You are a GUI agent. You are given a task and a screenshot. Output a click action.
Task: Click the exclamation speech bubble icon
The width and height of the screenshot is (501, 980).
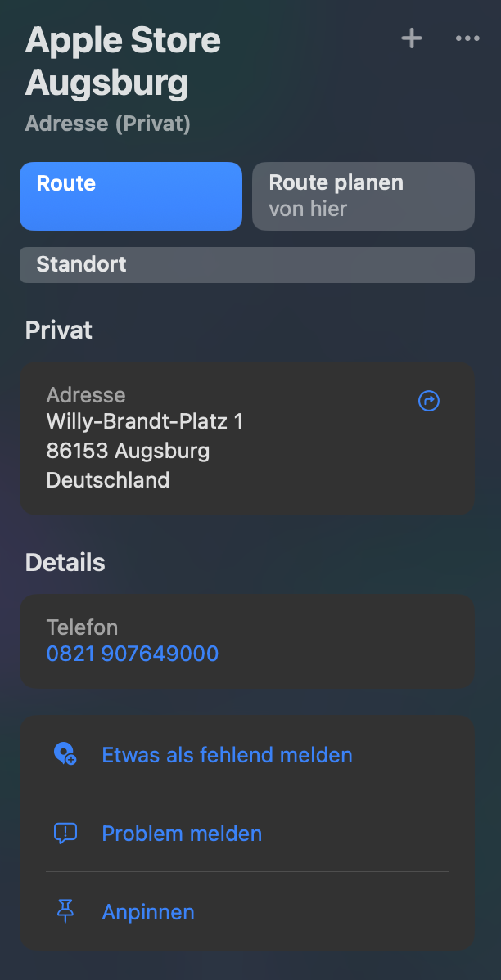point(65,834)
